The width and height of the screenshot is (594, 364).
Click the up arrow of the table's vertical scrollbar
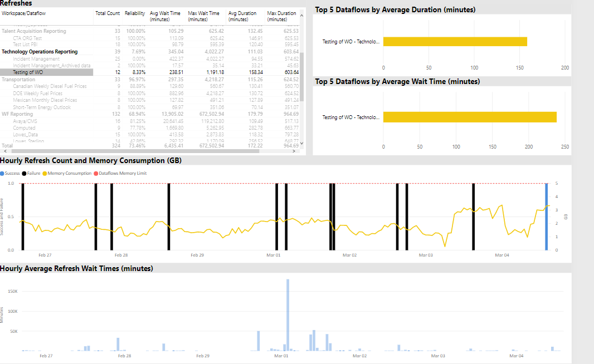(x=301, y=16)
